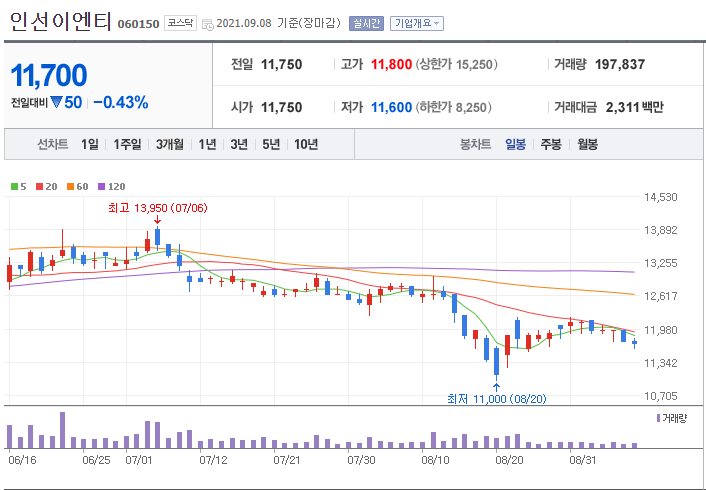706x490 pixels.
Task: Click the red 20-day moving average swatch
Action: [x=40, y=186]
